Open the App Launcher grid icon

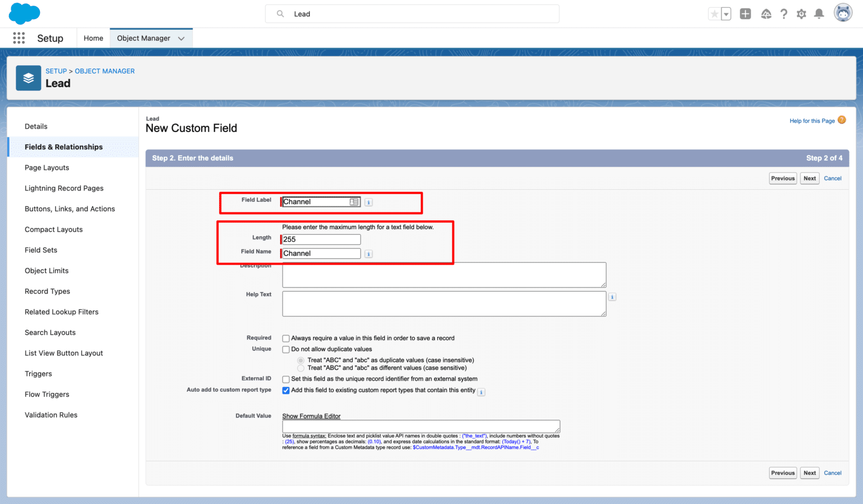pyautogui.click(x=19, y=38)
